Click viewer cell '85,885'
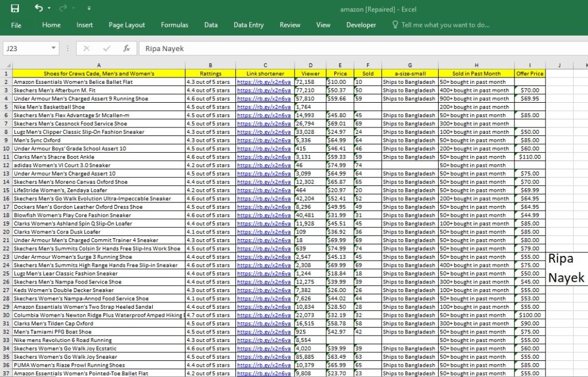Screen dimensions: 588x377 [311, 357]
